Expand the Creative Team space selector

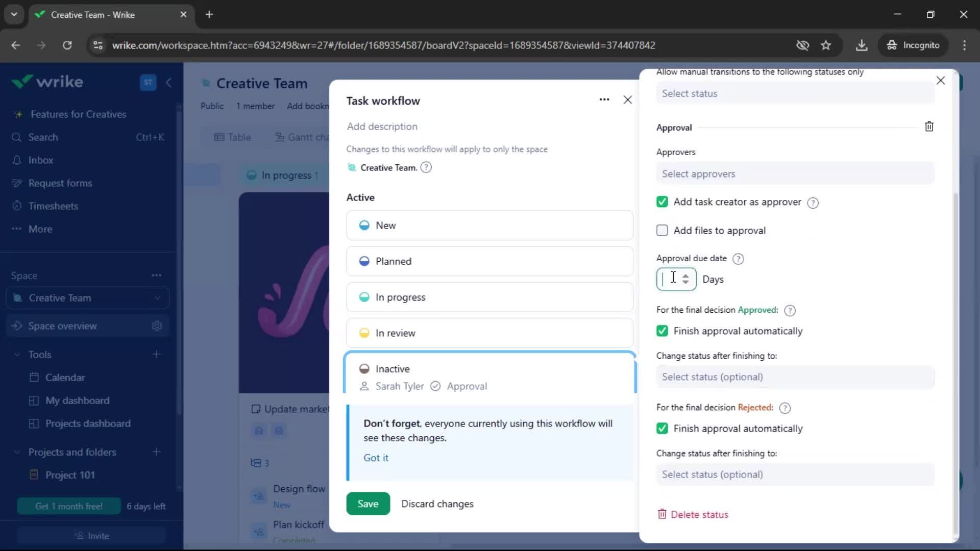coord(88,298)
